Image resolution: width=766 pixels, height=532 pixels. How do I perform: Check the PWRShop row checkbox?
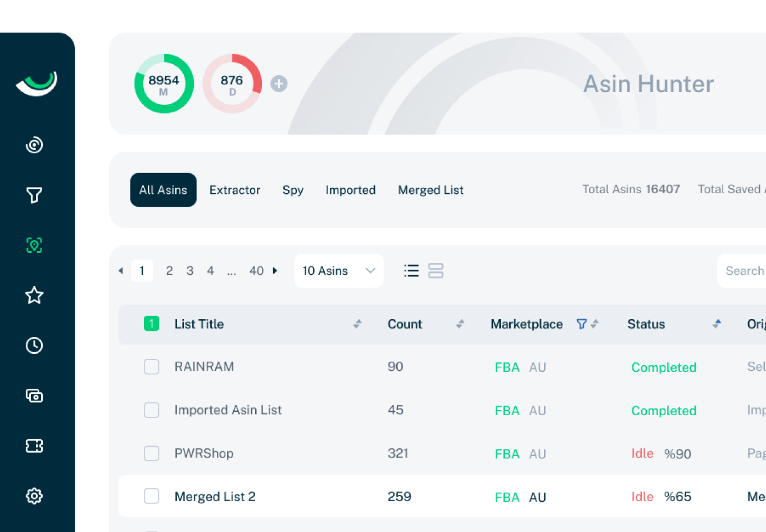click(x=151, y=453)
